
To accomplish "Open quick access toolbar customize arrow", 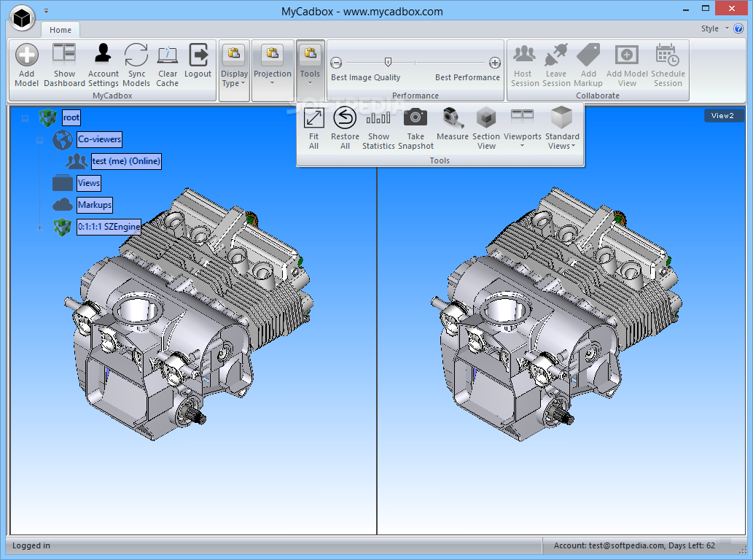I will pyautogui.click(x=46, y=10).
